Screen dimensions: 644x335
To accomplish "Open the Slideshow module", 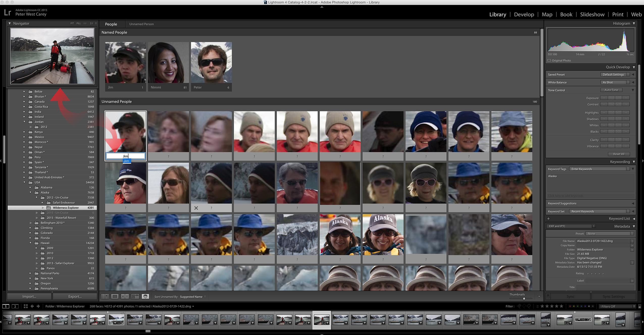I will point(592,14).
